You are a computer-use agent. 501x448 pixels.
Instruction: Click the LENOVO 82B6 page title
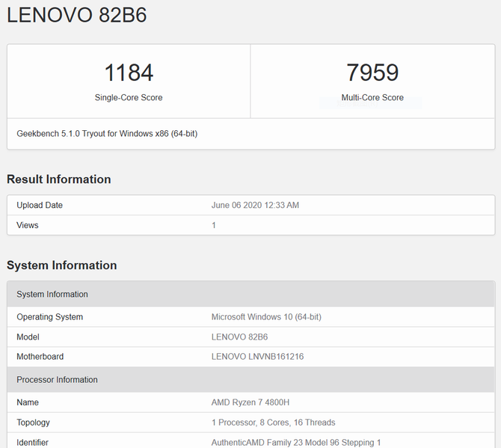click(76, 16)
